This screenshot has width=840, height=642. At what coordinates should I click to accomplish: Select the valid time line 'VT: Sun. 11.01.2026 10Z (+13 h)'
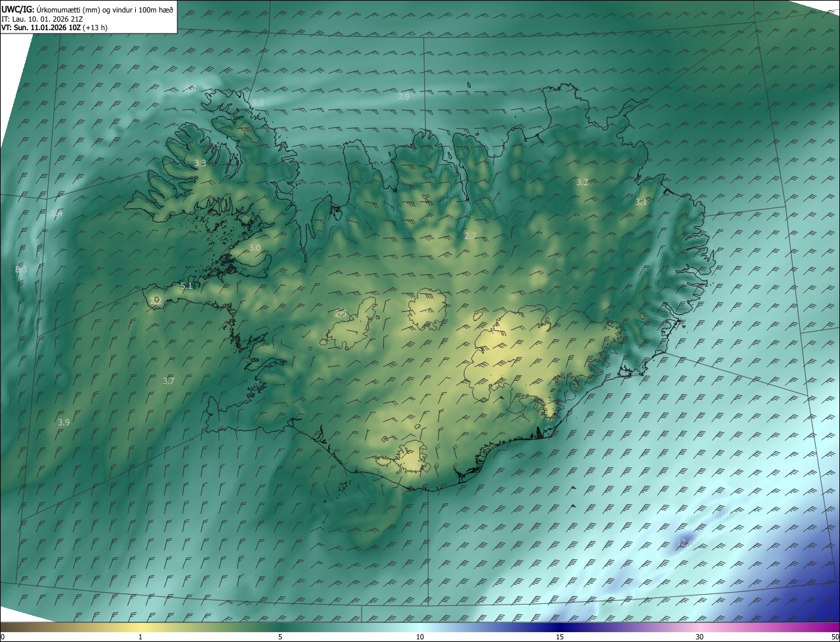coord(54,28)
